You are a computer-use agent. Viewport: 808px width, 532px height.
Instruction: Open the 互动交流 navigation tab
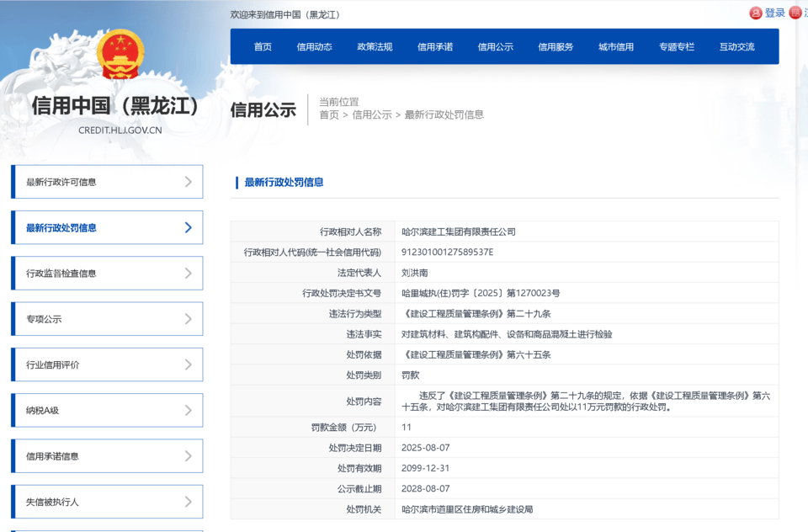(737, 46)
